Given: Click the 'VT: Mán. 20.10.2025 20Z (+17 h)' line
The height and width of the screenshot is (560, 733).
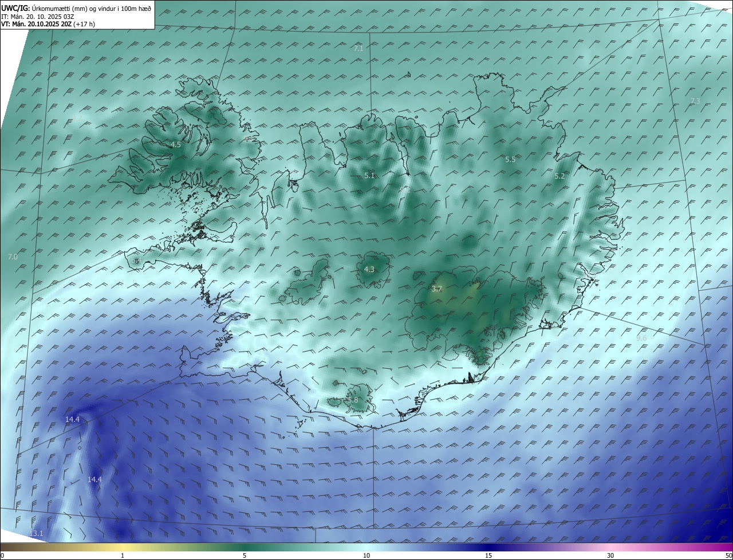Looking at the screenshot, I should pos(48,24).
